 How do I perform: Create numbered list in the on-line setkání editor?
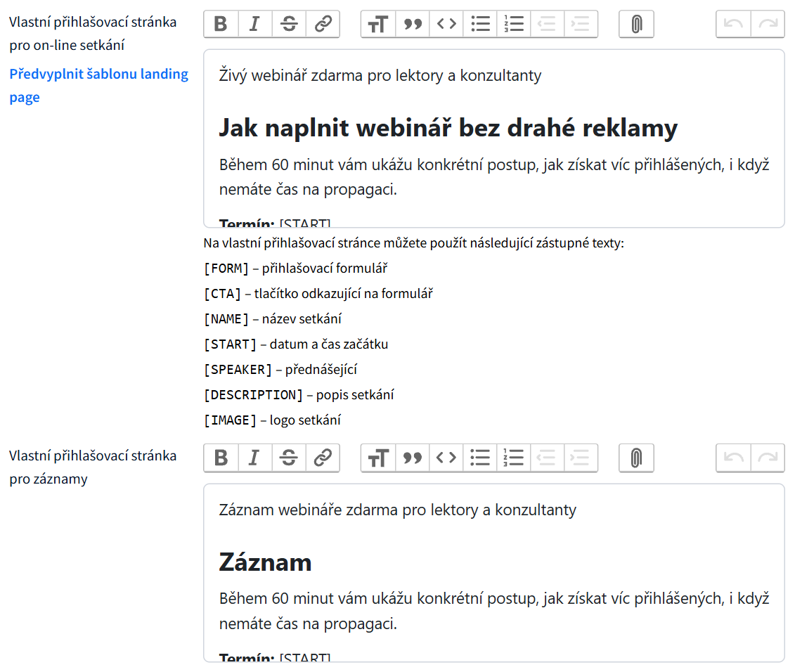coord(514,24)
